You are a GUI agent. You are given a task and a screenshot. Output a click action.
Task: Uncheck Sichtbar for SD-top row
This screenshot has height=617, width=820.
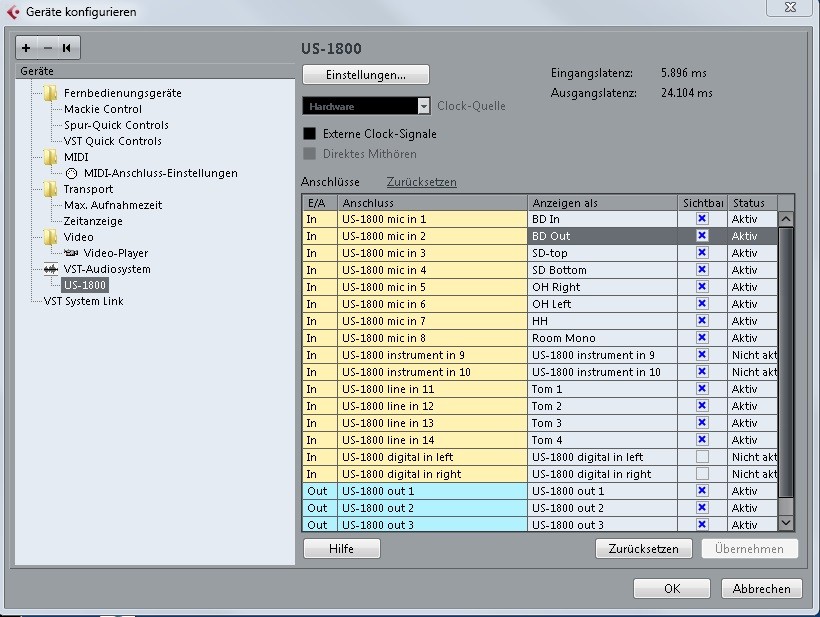[x=702, y=253]
